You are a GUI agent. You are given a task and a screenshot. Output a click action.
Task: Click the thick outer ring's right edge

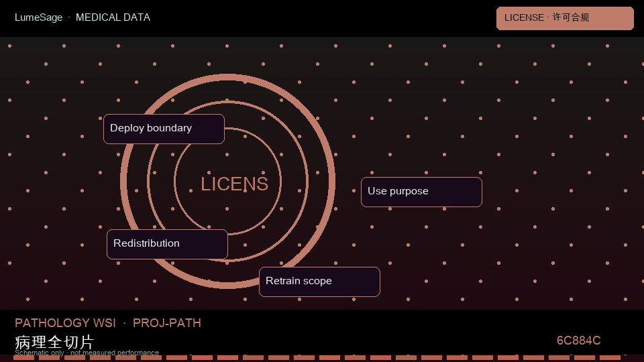coord(332,182)
